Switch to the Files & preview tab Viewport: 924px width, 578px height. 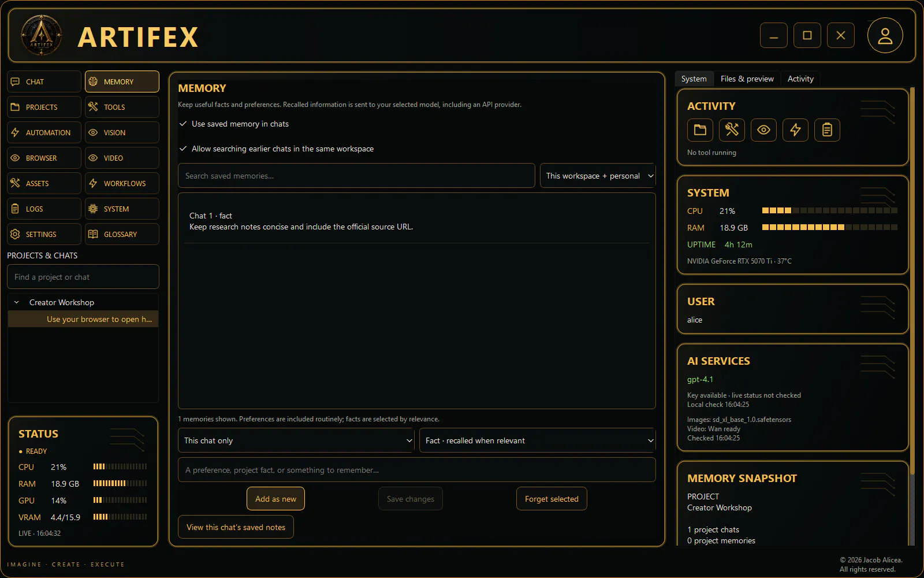click(x=747, y=79)
